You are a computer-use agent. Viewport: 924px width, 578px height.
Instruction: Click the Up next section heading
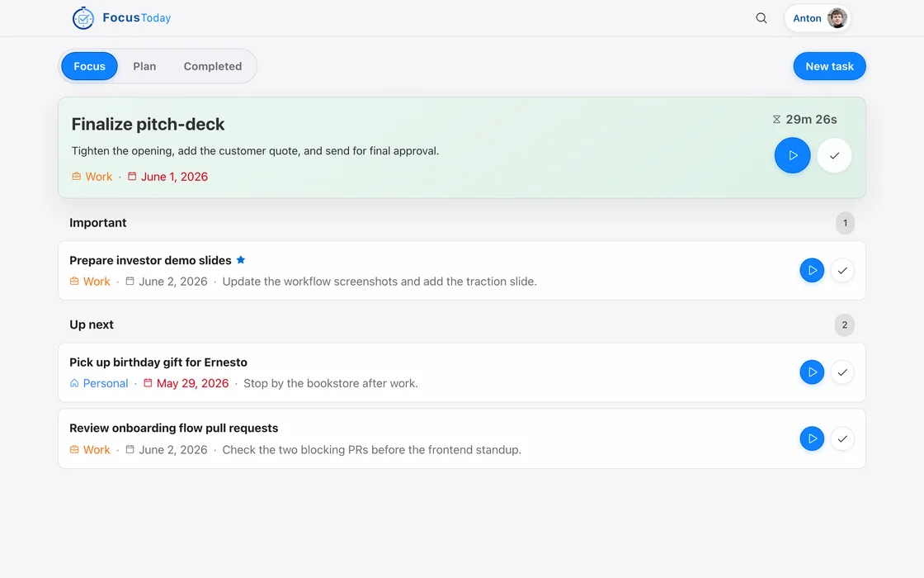[x=92, y=325]
